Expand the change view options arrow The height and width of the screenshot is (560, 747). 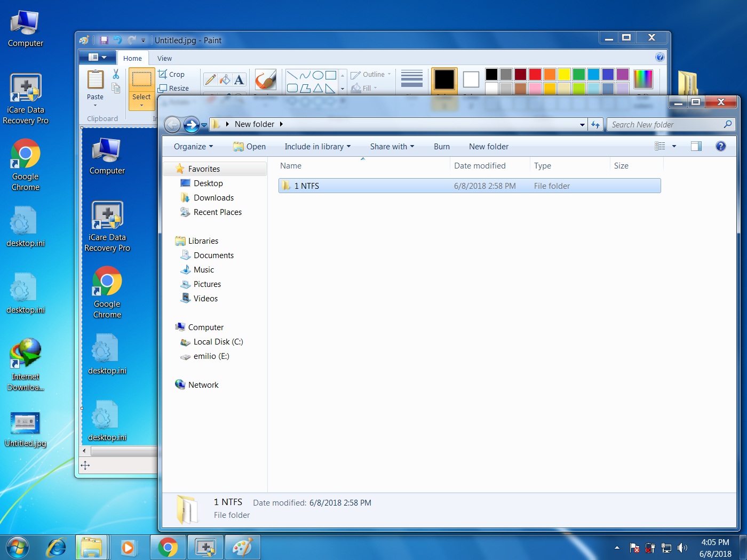coord(674,146)
